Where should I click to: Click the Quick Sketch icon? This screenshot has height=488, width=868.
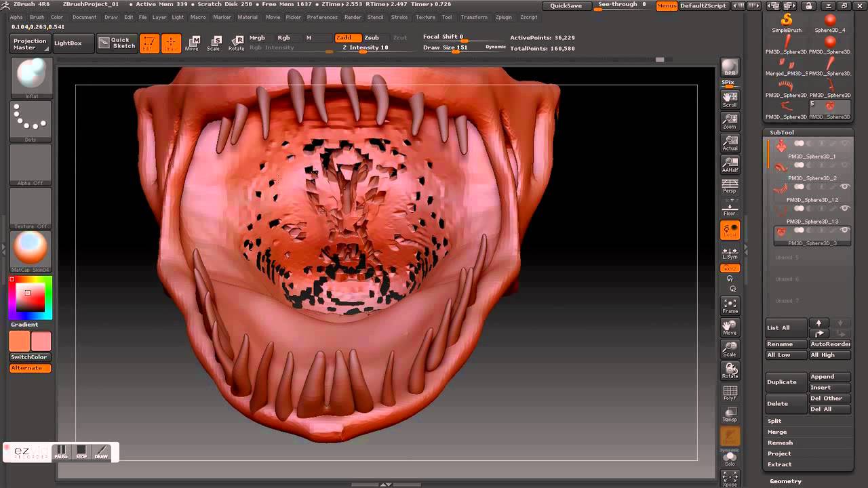[117, 43]
